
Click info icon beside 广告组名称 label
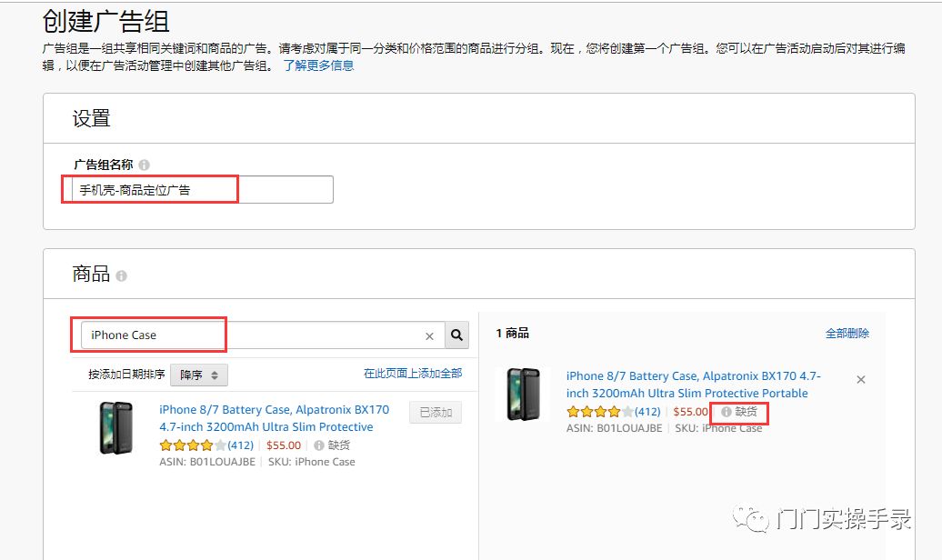coord(145,165)
